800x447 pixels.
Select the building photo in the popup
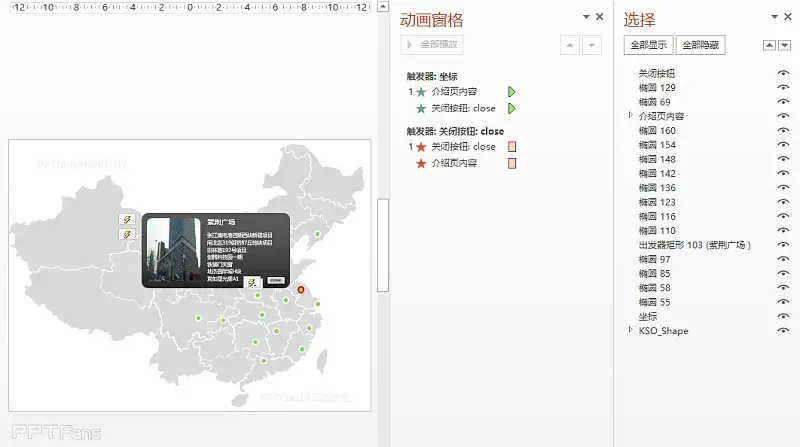[172, 247]
